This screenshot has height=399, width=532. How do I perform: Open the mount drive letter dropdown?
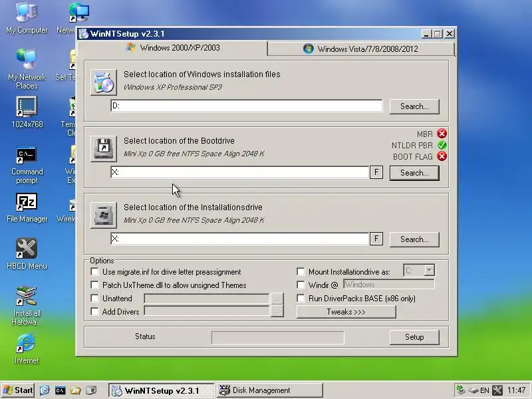point(429,271)
